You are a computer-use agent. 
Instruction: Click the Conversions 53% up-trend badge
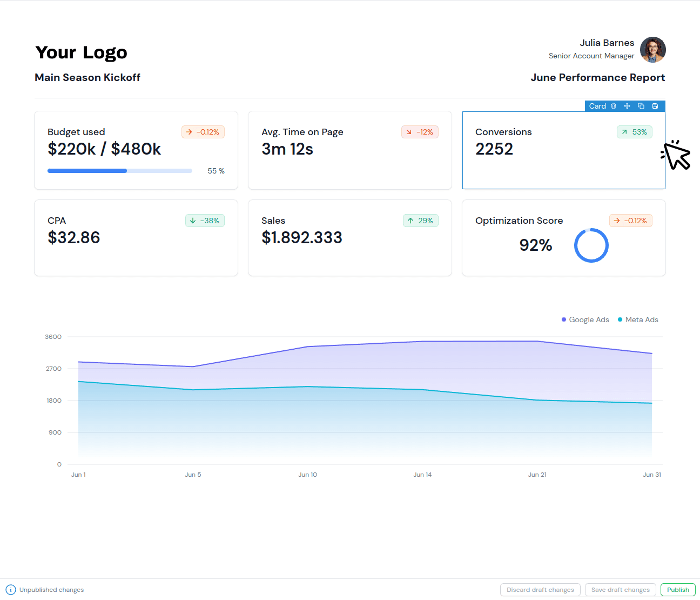tap(635, 132)
